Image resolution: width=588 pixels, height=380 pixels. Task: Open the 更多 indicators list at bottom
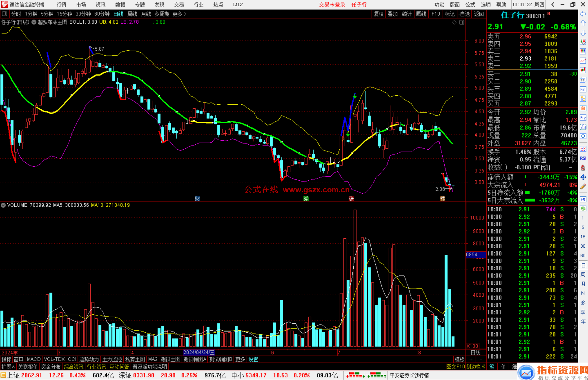(x=240, y=359)
